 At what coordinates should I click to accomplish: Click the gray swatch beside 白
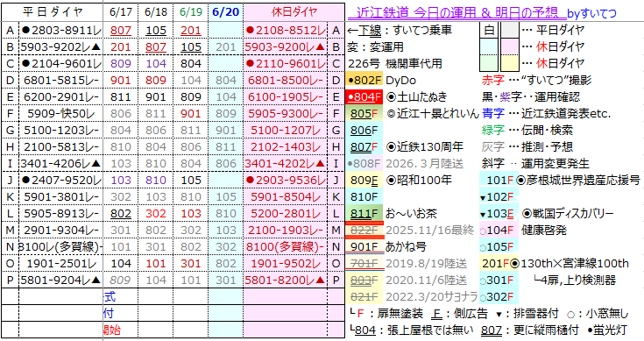pyautogui.click(x=509, y=30)
